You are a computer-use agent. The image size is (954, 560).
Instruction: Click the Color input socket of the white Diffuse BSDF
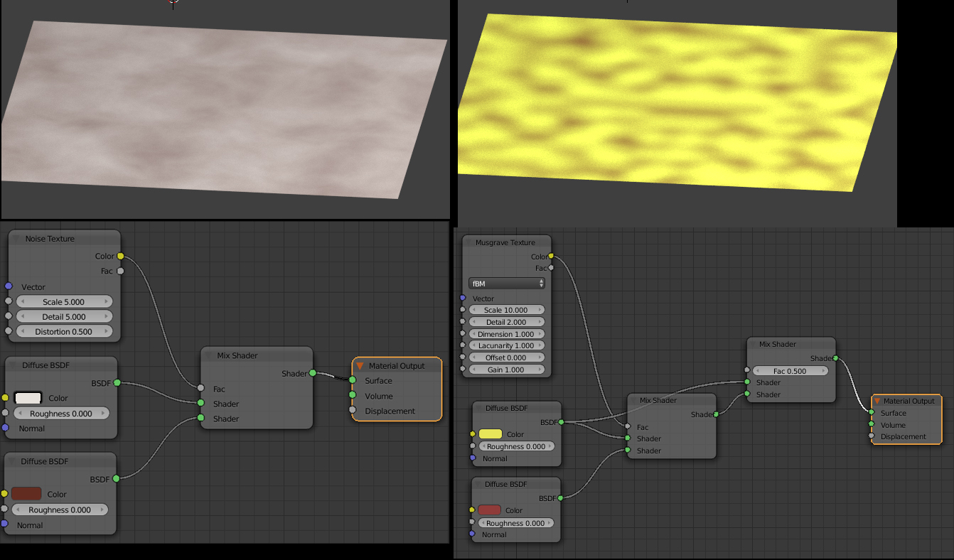(x=5, y=398)
